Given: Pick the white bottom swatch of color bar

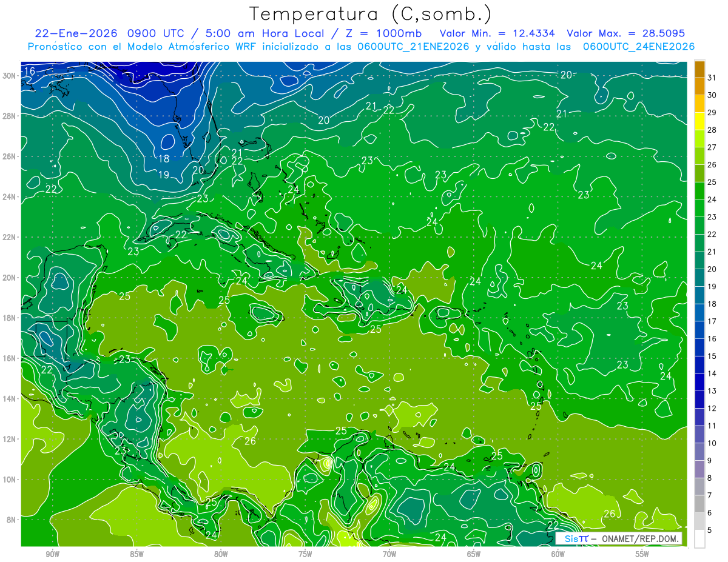Looking at the screenshot, I should coord(699,539).
